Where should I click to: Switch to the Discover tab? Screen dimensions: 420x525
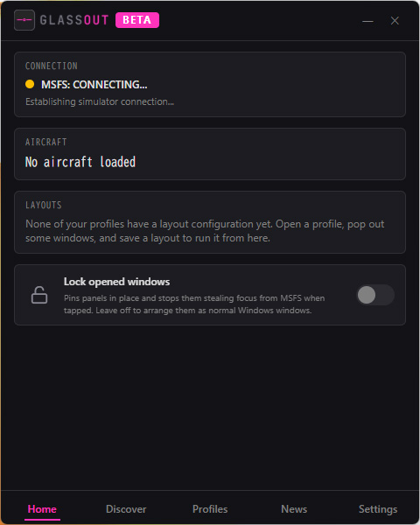(126, 509)
